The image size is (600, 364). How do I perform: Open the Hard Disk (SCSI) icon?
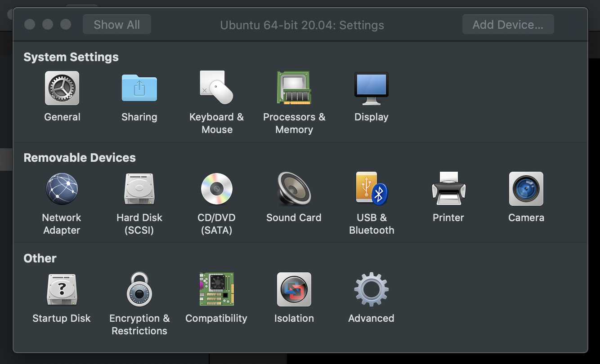point(139,189)
